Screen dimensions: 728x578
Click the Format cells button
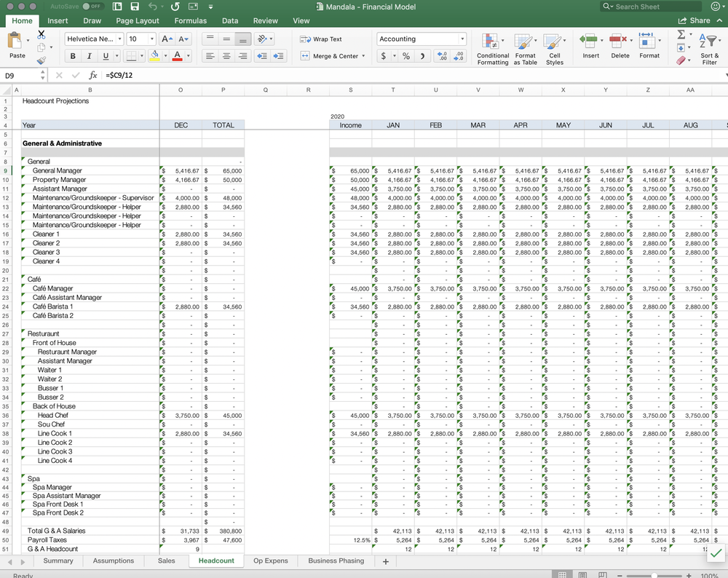click(649, 45)
